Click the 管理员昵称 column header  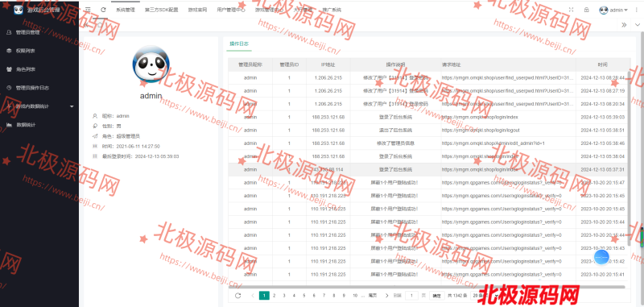point(250,64)
